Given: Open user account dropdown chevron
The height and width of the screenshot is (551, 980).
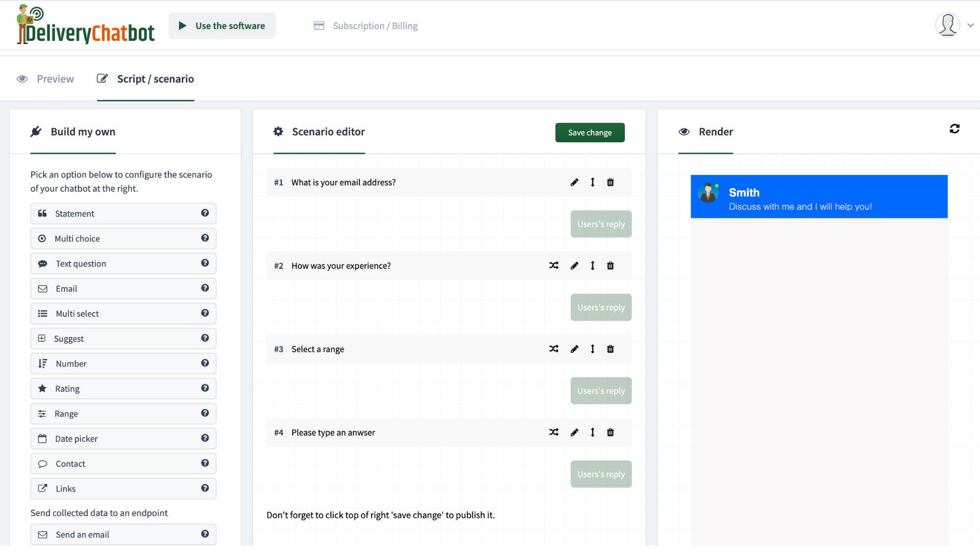Looking at the screenshot, I should tap(970, 25).
